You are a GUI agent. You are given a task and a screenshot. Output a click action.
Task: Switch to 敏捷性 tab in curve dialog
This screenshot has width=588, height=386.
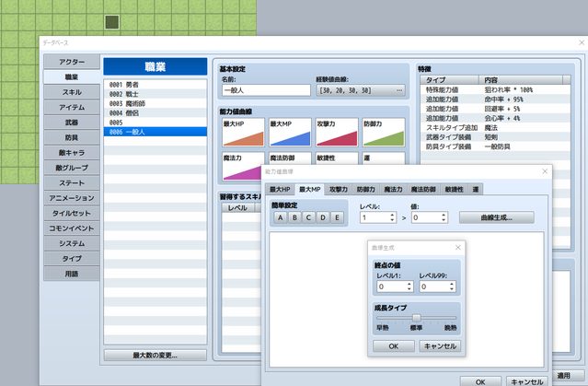pyautogui.click(x=455, y=190)
